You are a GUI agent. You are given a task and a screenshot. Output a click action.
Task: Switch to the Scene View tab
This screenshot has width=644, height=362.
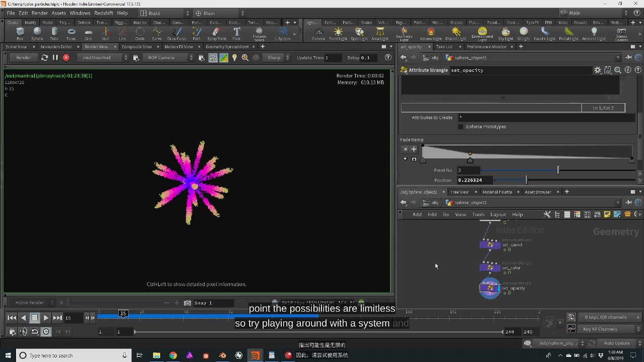(x=16, y=47)
